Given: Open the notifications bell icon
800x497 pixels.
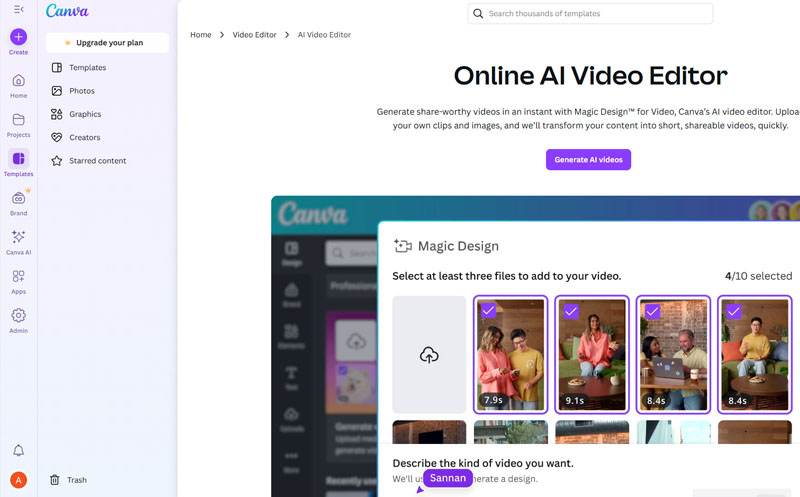Looking at the screenshot, I should [18, 451].
